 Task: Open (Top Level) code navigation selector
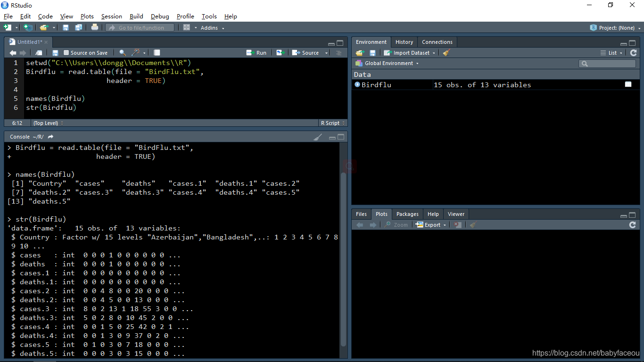click(48, 123)
